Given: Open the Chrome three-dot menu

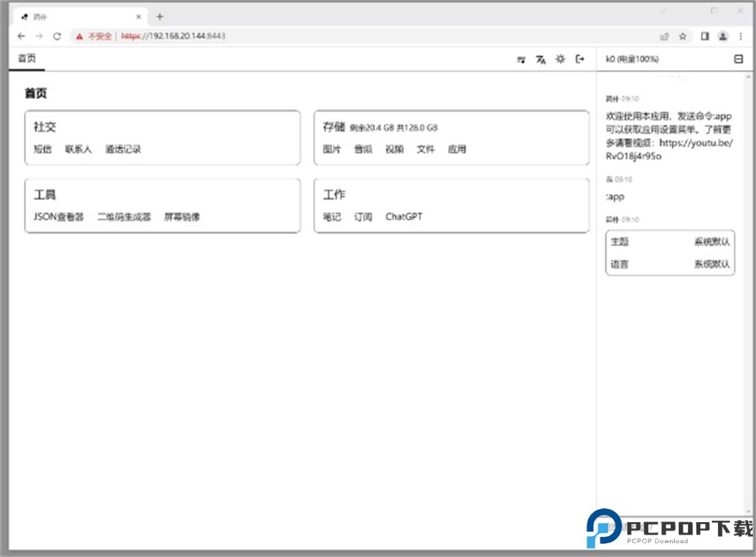Looking at the screenshot, I should (x=741, y=36).
